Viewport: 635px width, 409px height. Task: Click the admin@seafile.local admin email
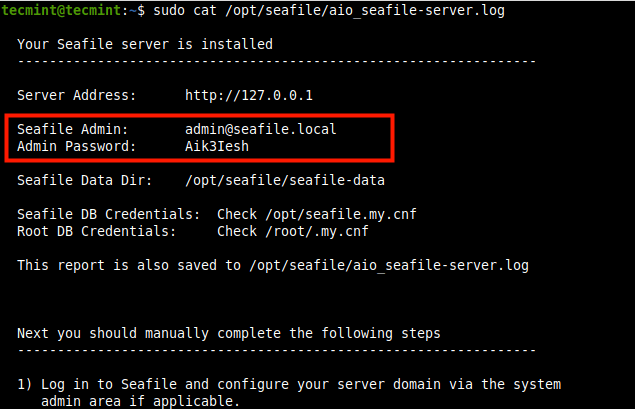coord(260,130)
